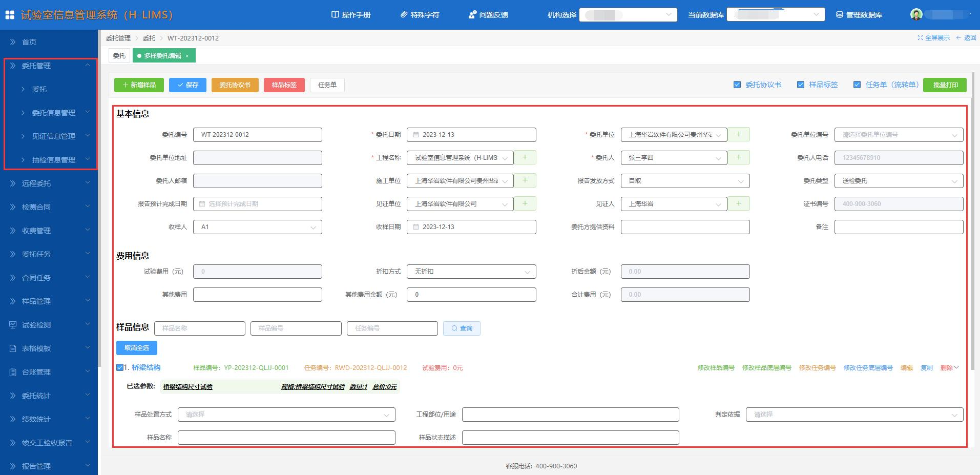Click the 特殊字符 special characters icon
The width and height of the screenshot is (980, 475).
coord(404,15)
